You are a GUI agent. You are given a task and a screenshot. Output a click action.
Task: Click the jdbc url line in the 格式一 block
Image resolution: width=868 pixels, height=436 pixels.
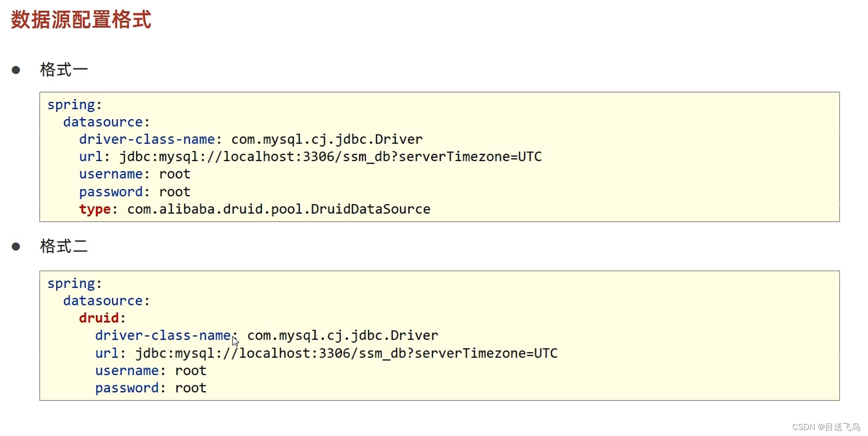[x=311, y=157]
